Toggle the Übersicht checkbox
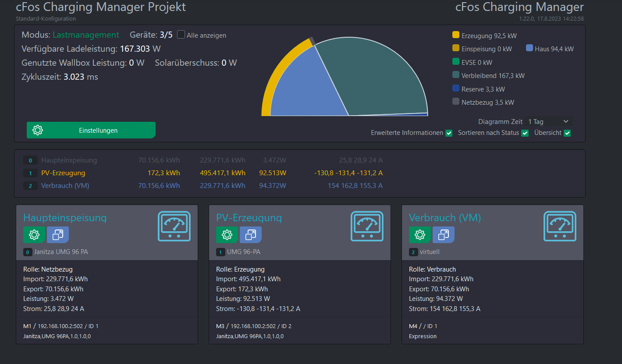This screenshot has width=622, height=364. [567, 133]
